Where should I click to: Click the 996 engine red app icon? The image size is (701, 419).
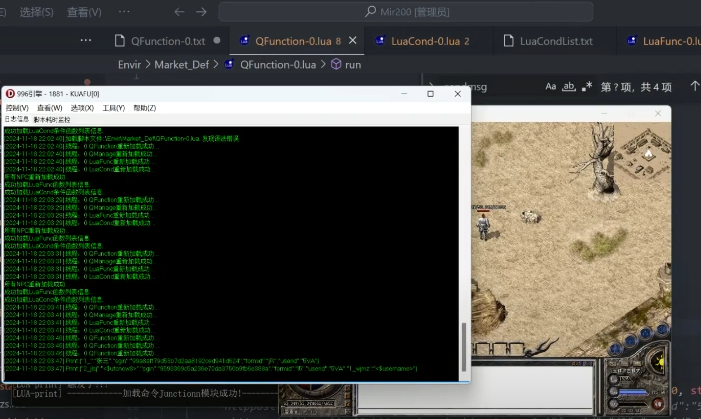click(x=10, y=93)
